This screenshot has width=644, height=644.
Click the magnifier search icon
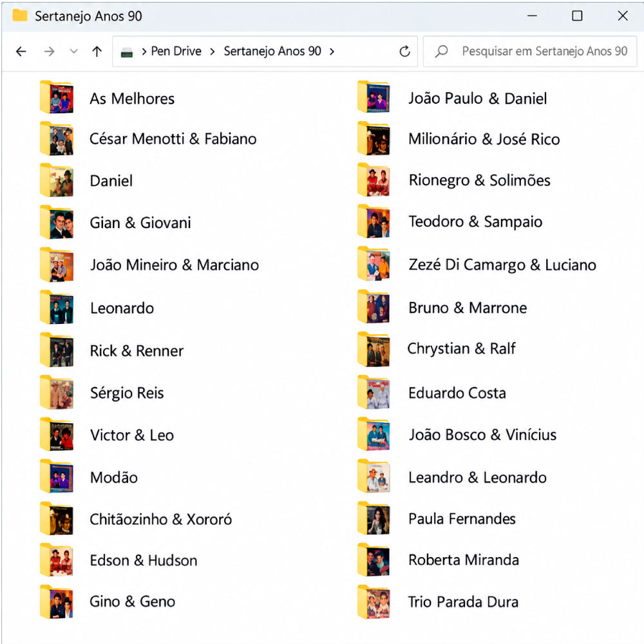click(442, 52)
